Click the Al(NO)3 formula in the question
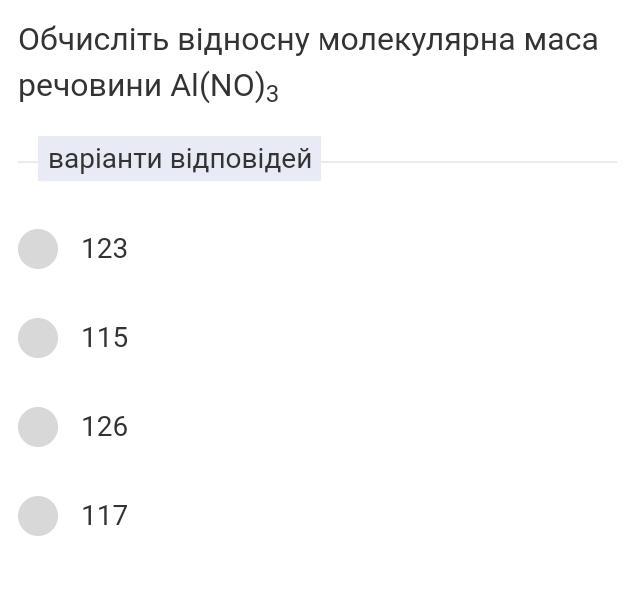 (x=224, y=87)
